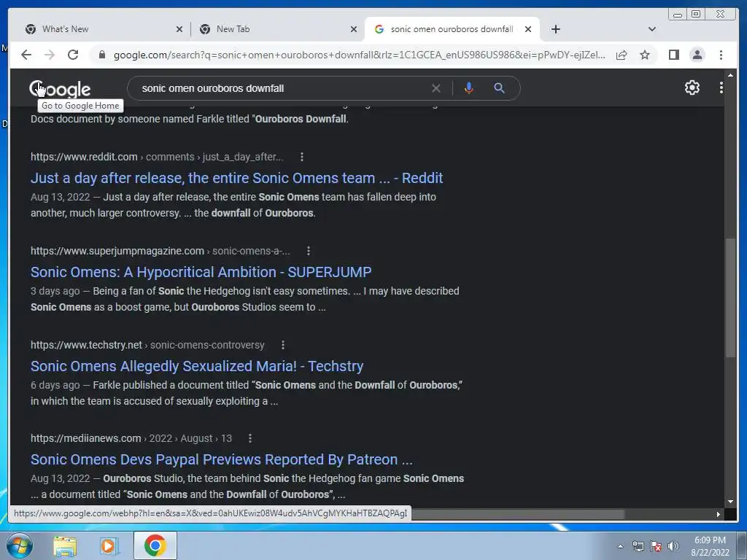Click the Chrome forward arrow button
Image resolution: width=747 pixels, height=560 pixels.
pyautogui.click(x=50, y=55)
